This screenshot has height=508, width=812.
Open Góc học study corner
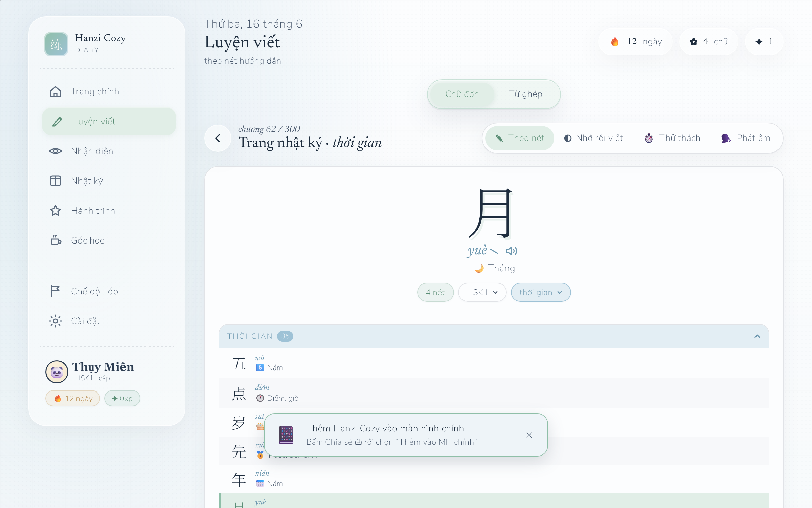click(x=109, y=240)
